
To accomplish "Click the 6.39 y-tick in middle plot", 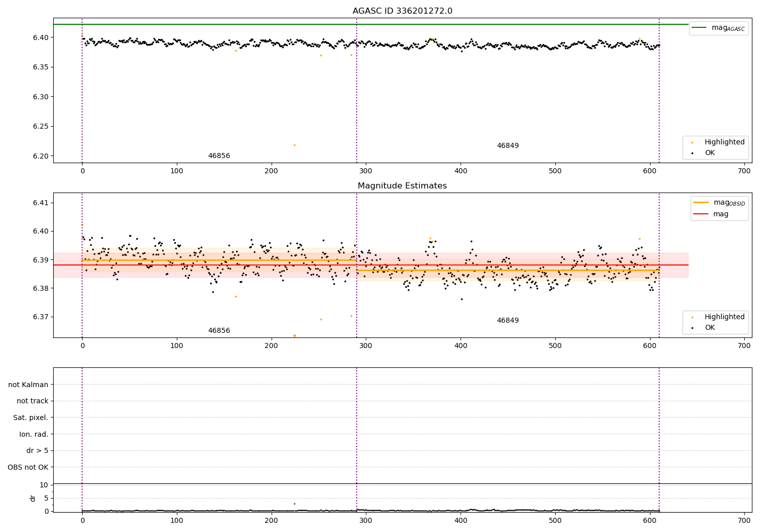I will [42, 260].
